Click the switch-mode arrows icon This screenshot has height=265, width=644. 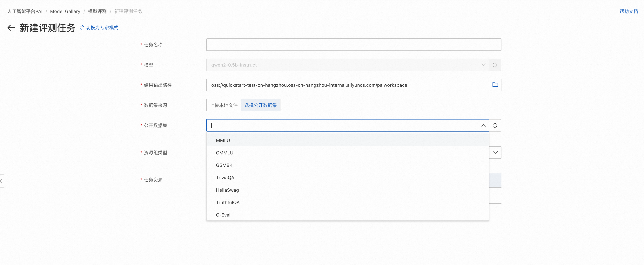coord(82,28)
